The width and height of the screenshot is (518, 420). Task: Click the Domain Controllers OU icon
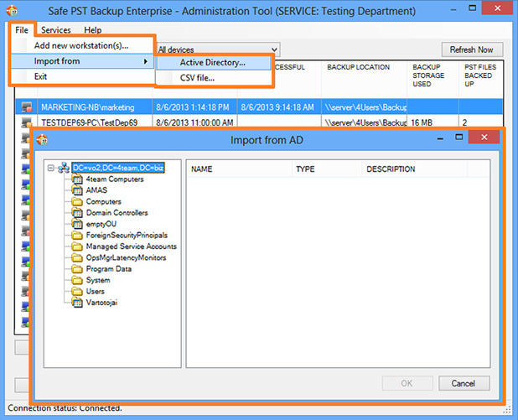click(x=77, y=213)
